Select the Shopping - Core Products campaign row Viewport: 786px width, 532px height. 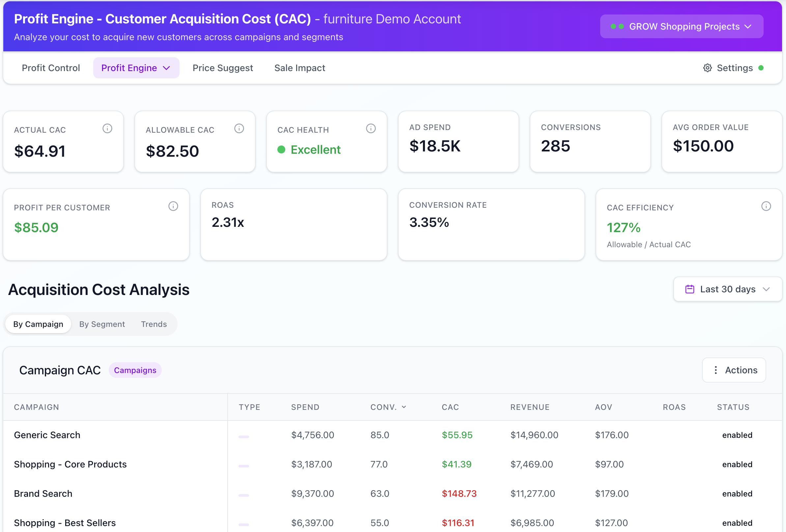pyautogui.click(x=70, y=464)
